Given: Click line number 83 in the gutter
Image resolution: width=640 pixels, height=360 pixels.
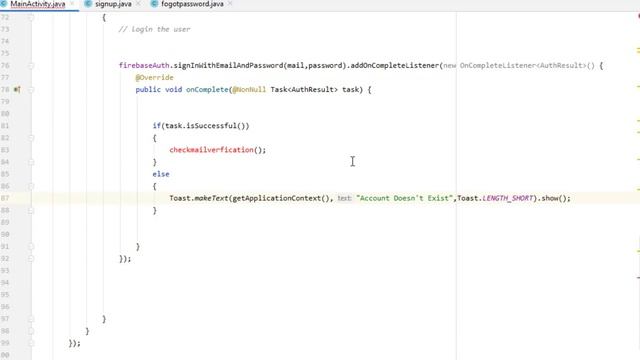Looking at the screenshot, I should tap(5, 150).
